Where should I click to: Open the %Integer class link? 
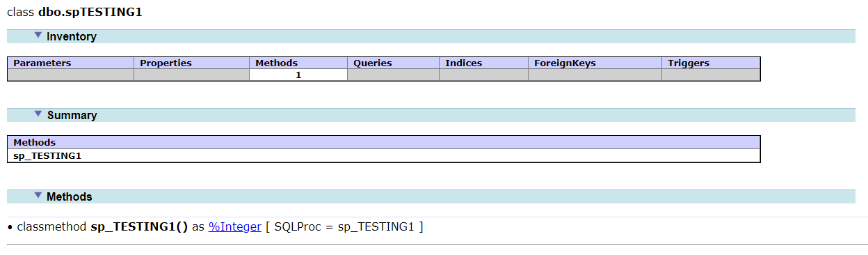coord(235,226)
